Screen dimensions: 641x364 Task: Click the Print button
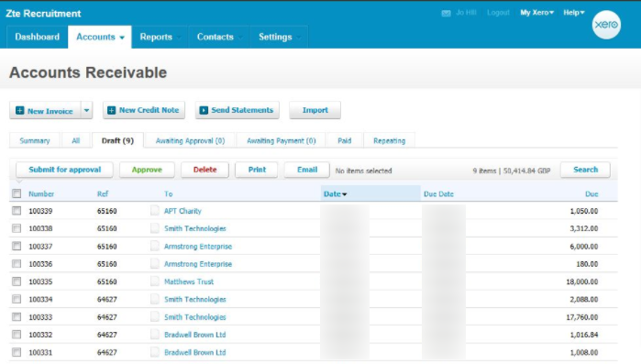[x=257, y=170]
